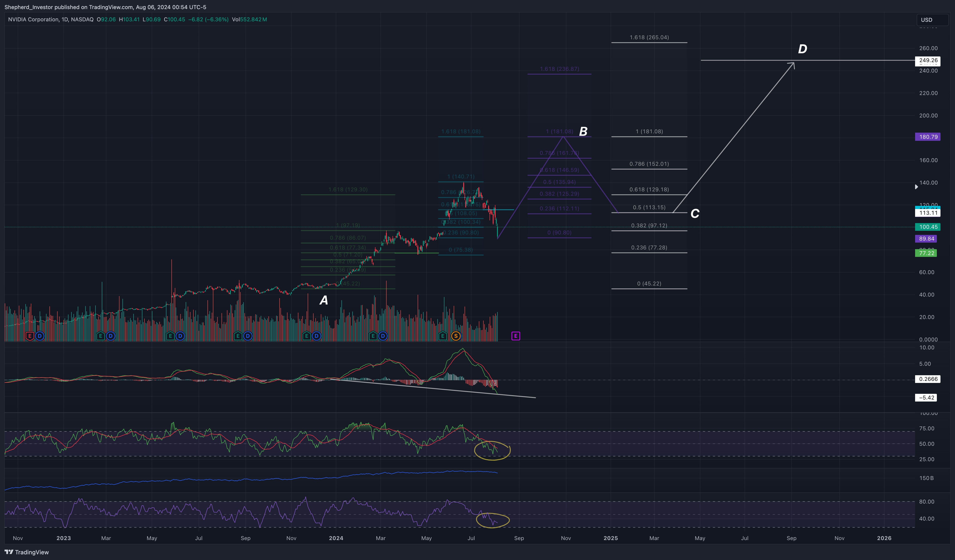Select the 1.618 (129.30) Fibonacci label
This screenshot has height=560, width=955.
348,190
